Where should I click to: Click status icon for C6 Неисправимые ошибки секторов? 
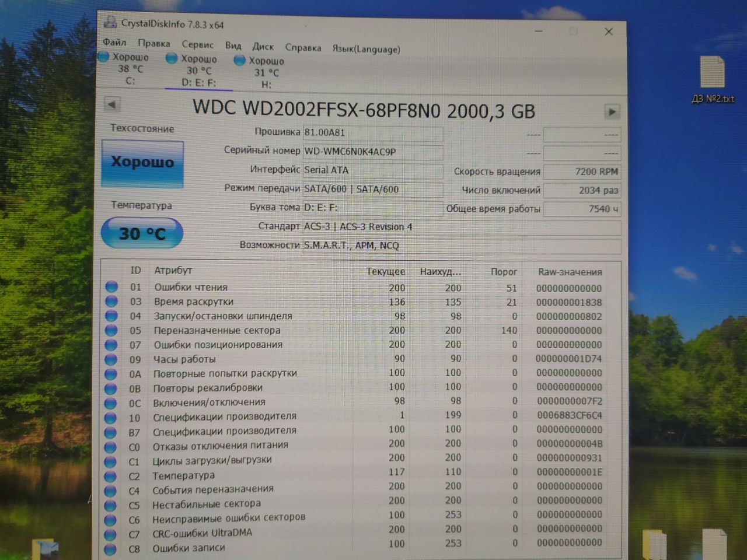click(x=110, y=520)
